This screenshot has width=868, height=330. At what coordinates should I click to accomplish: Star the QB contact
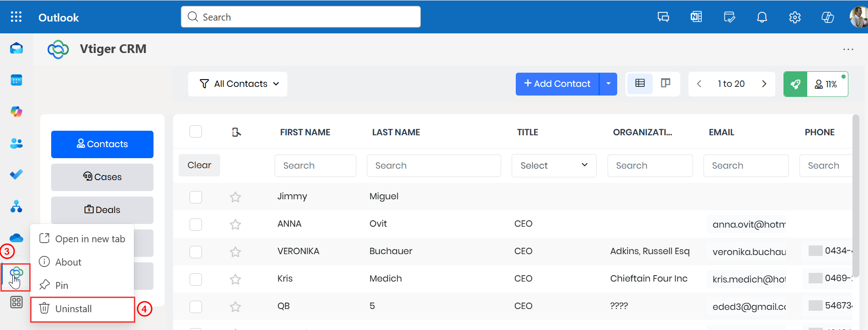[x=235, y=307]
